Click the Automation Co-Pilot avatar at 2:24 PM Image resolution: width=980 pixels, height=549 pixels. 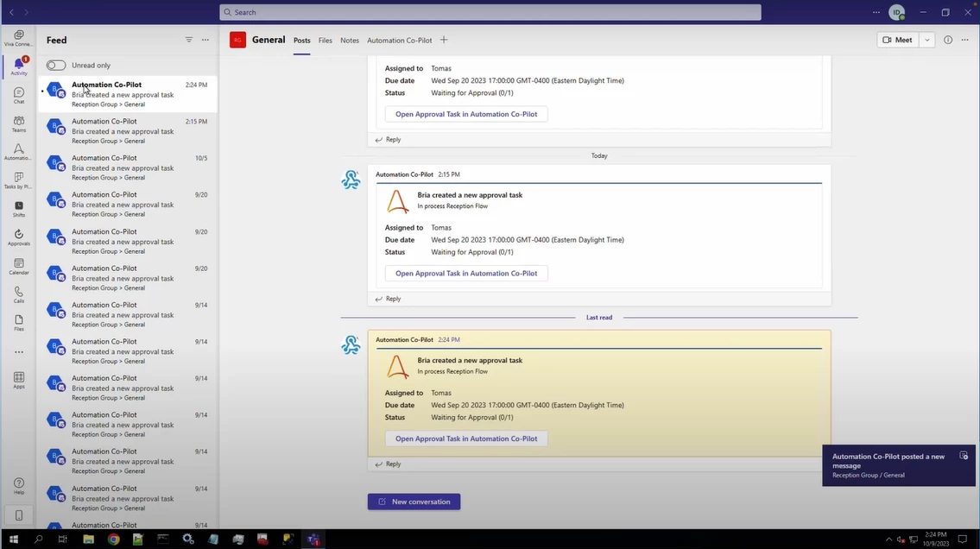coord(351,344)
